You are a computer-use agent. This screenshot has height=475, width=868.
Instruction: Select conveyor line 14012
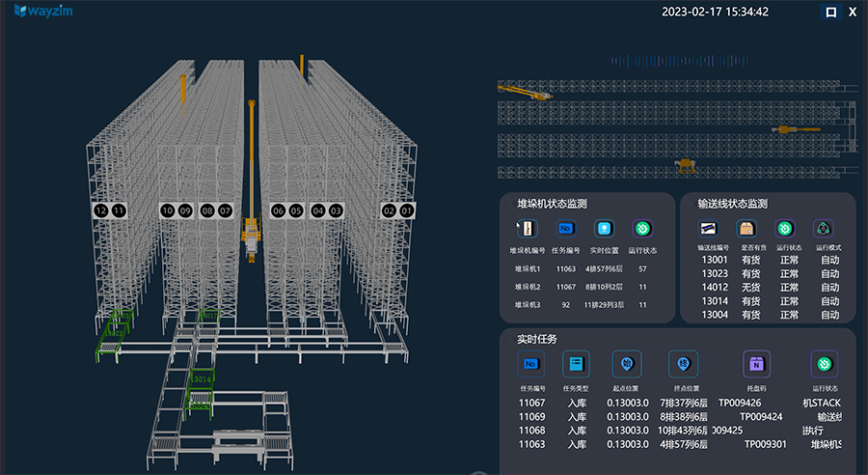tap(714, 288)
